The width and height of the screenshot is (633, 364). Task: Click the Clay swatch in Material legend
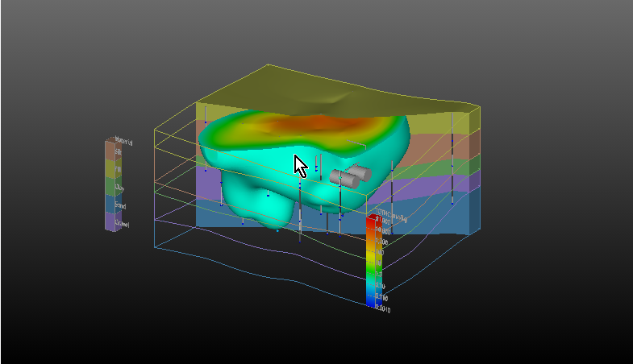point(110,187)
